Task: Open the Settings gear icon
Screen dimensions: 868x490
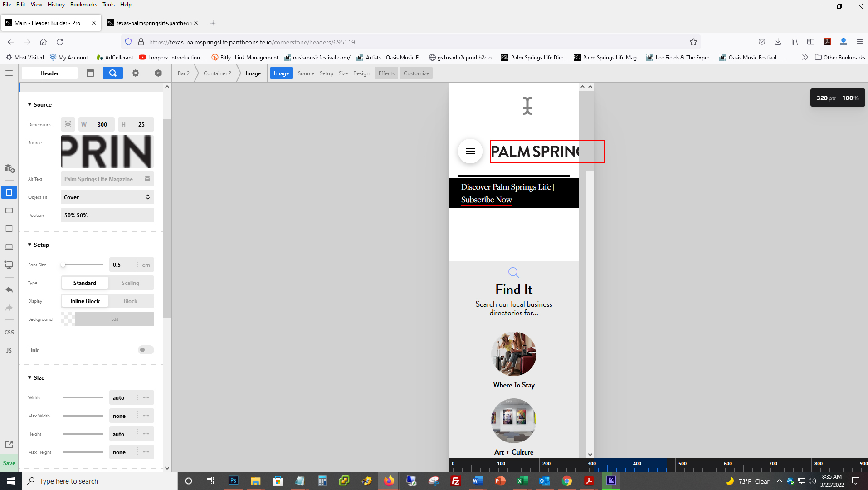Action: tap(136, 73)
